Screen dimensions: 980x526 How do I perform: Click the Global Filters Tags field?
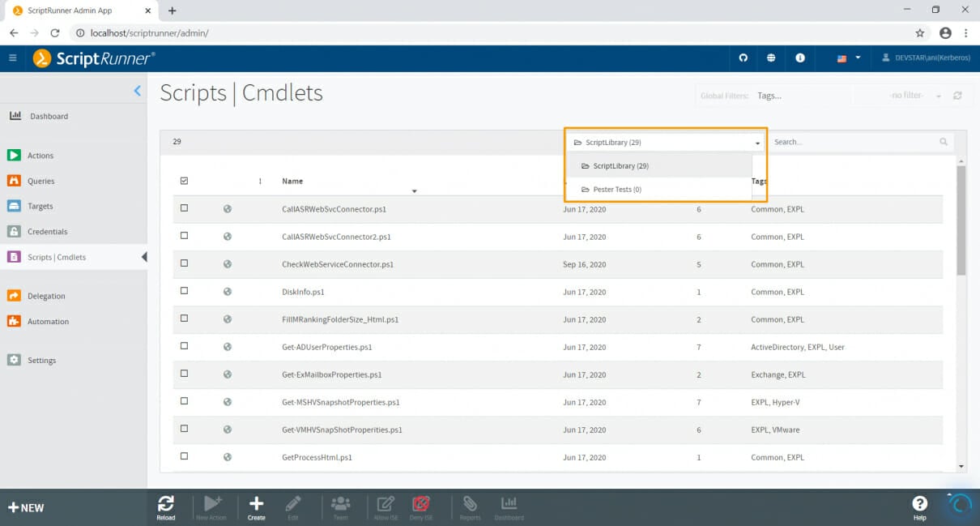802,96
